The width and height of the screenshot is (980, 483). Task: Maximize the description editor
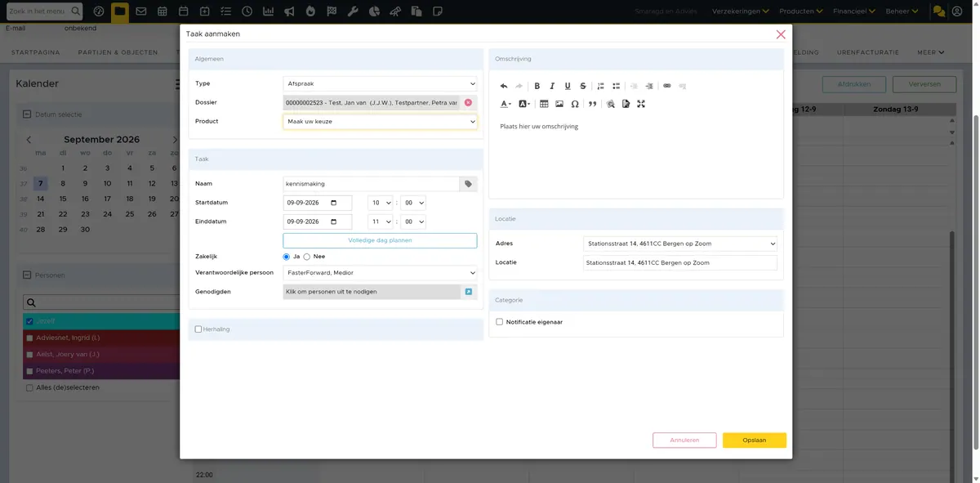coord(641,104)
